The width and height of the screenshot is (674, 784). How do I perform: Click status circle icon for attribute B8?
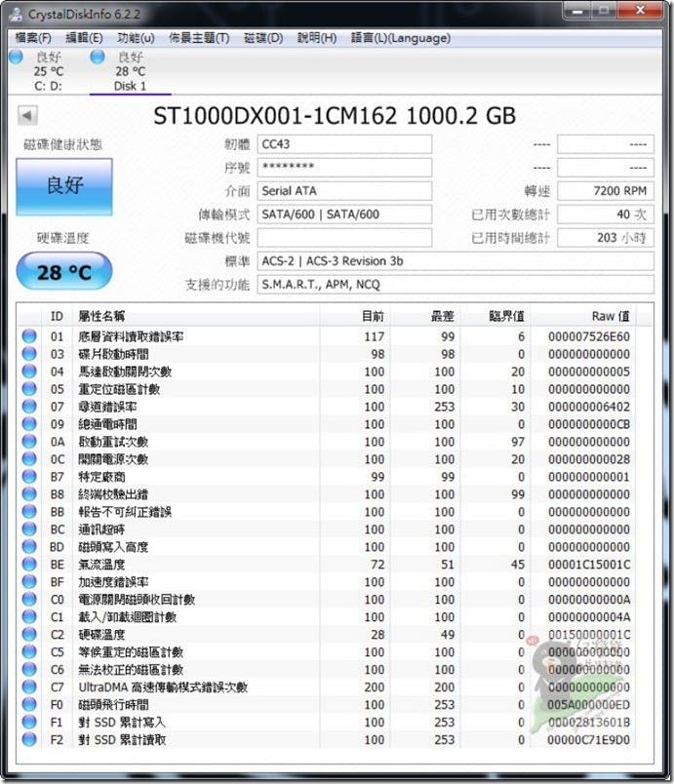tap(29, 493)
